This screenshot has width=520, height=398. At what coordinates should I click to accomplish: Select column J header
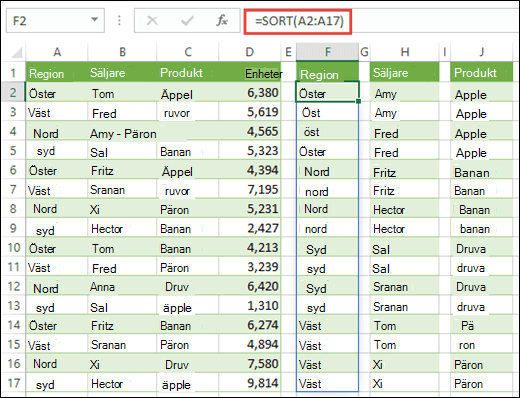[481, 52]
